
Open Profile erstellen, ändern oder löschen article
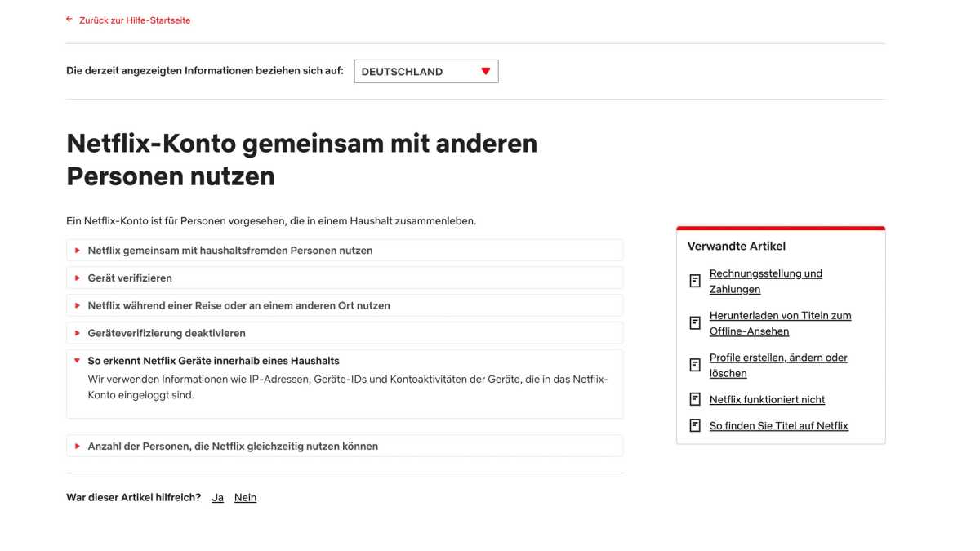[x=778, y=366]
